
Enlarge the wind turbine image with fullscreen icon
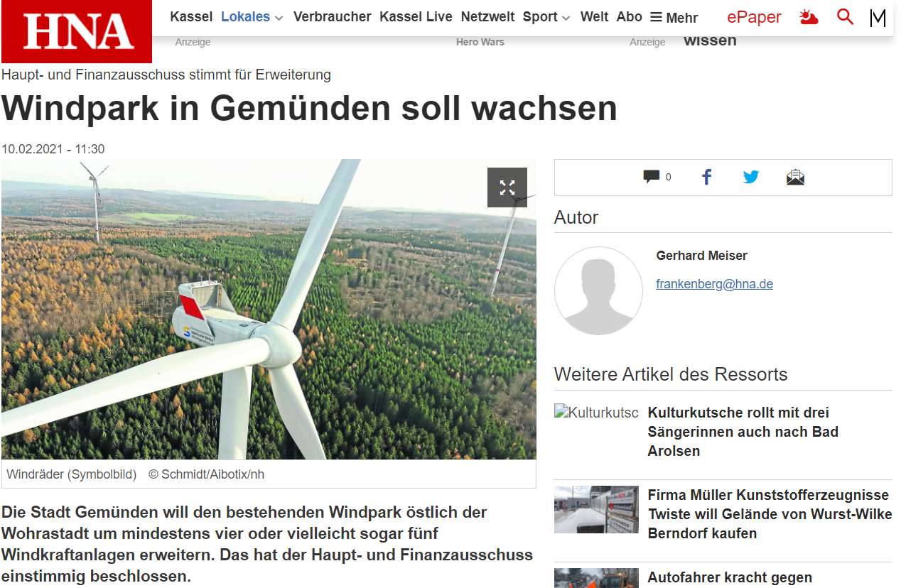tap(507, 187)
